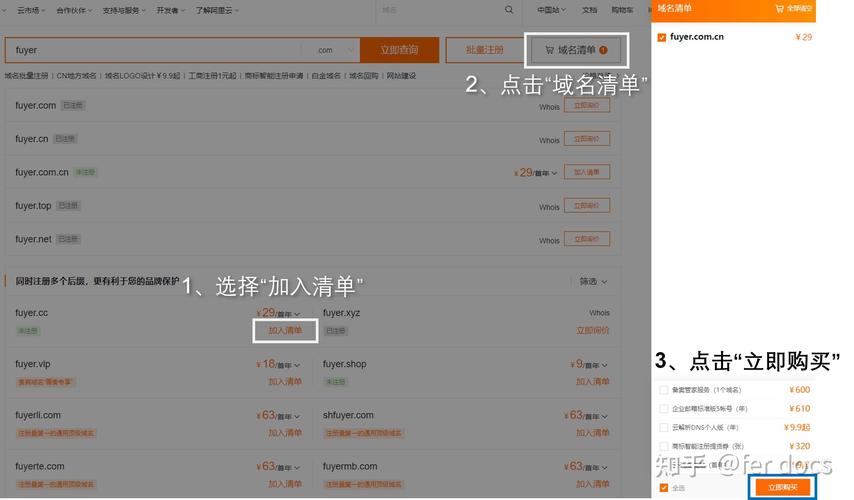Open the 购物车 link in top bar
The width and height of the screenshot is (854, 500).
(622, 10)
